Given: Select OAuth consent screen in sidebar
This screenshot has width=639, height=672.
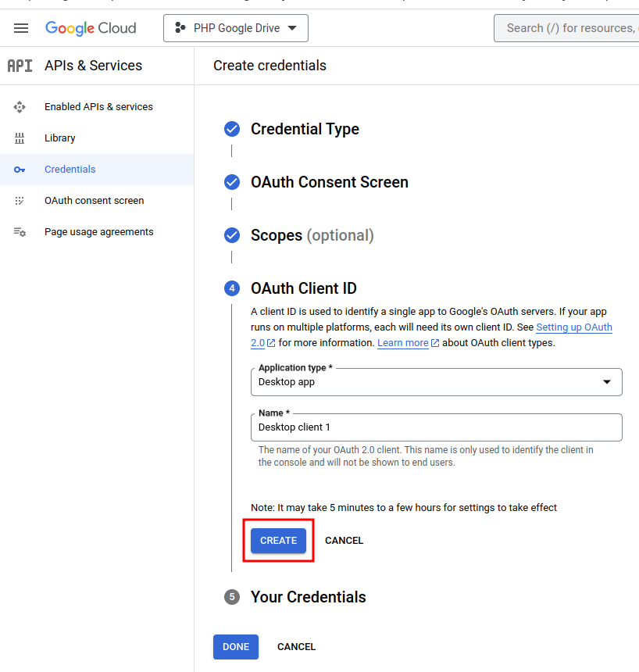Looking at the screenshot, I should (94, 201).
